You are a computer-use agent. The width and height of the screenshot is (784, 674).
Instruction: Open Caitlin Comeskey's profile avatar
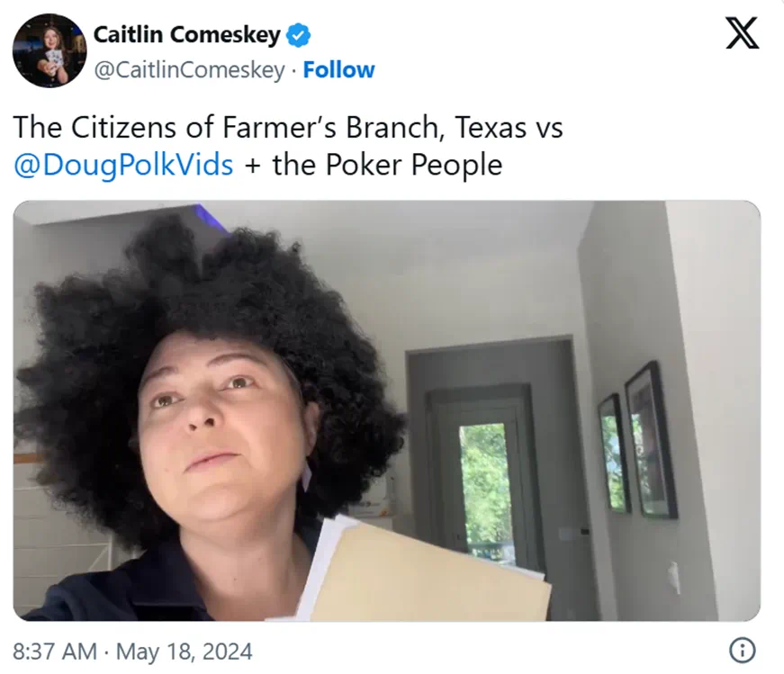pyautogui.click(x=50, y=50)
